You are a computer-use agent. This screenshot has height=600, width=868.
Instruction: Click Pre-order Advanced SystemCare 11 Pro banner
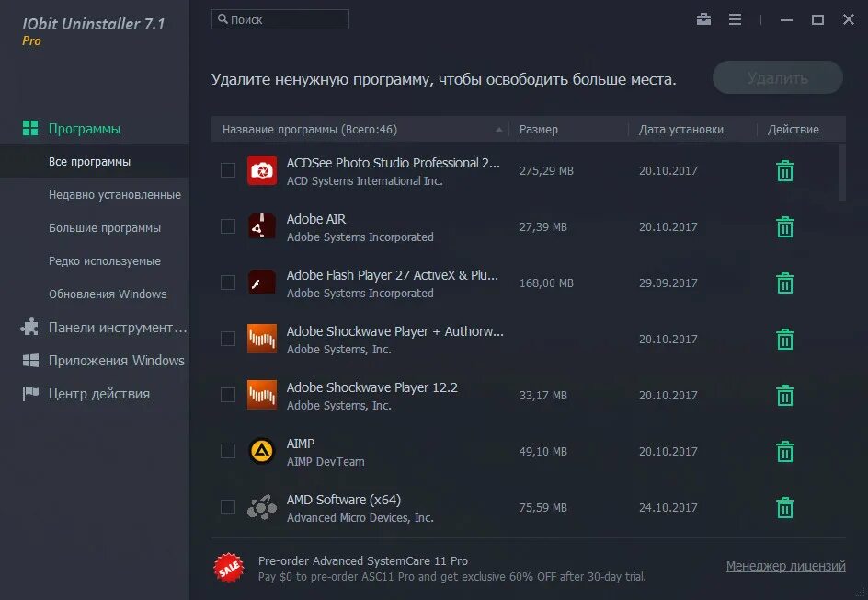pyautogui.click(x=451, y=569)
